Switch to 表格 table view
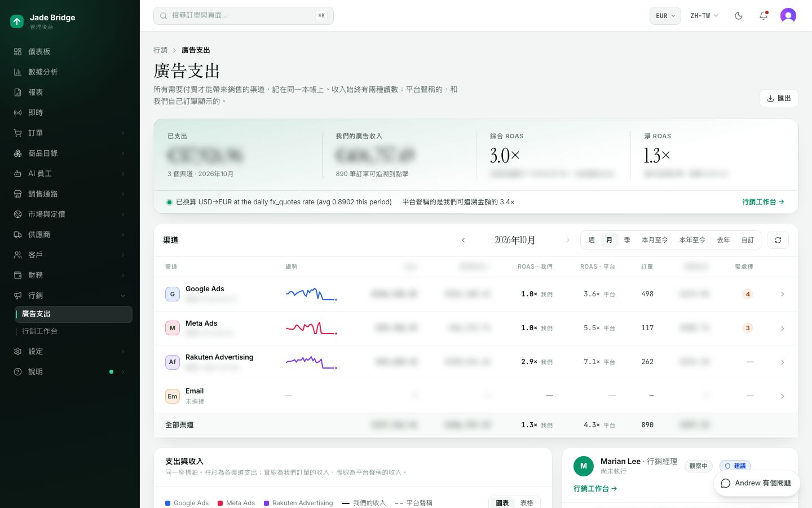 [x=527, y=503]
